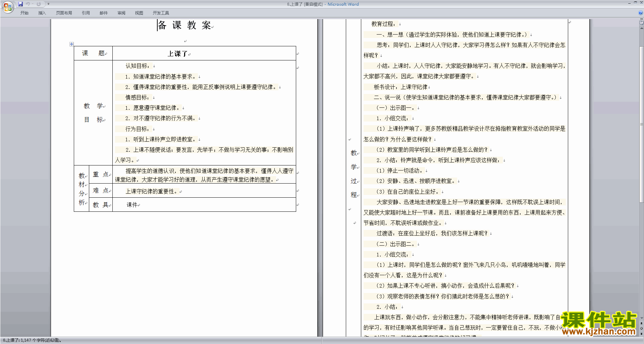Open the 邮件 ribbon tab

pos(104,13)
